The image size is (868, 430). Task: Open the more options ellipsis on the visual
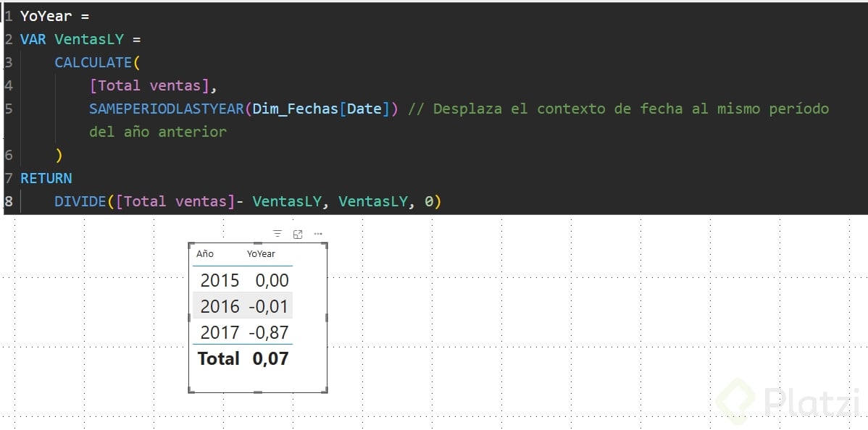[x=318, y=234]
